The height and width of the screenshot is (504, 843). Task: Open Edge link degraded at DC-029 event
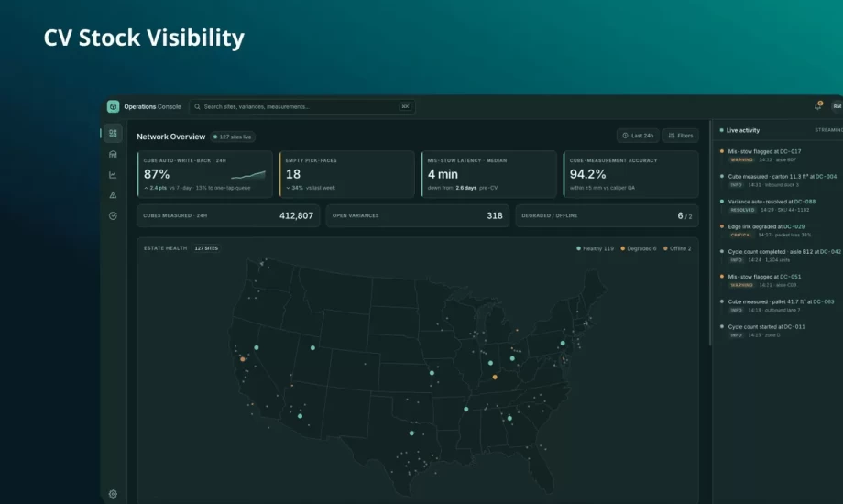point(779,230)
